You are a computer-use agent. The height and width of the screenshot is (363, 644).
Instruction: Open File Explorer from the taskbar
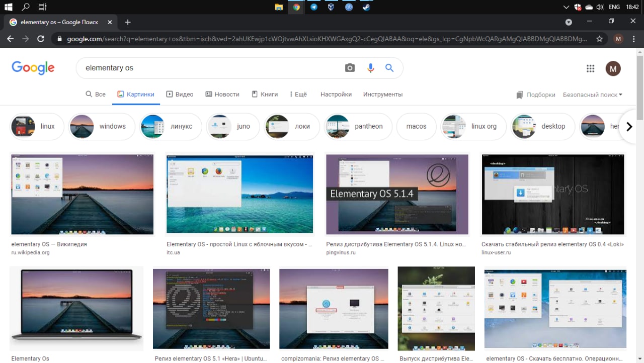tap(278, 7)
